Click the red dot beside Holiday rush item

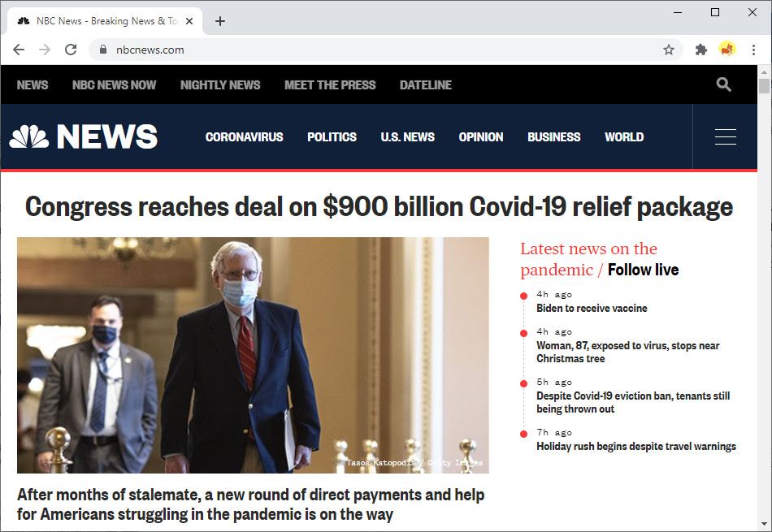pos(523,434)
